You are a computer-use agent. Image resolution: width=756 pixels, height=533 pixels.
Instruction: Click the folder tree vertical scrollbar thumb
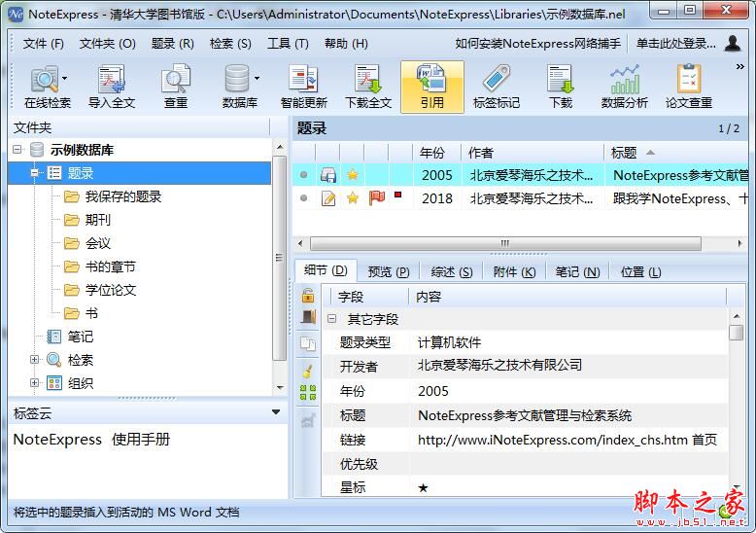[279, 258]
